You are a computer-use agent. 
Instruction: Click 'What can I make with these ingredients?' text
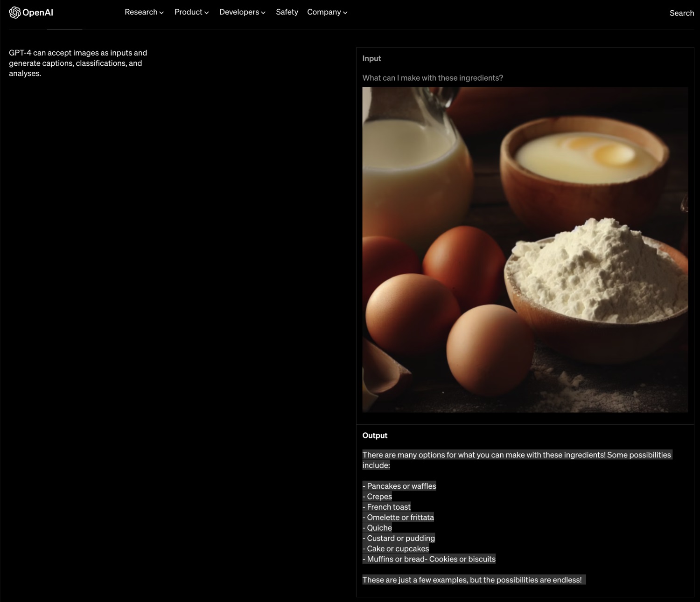click(x=433, y=78)
